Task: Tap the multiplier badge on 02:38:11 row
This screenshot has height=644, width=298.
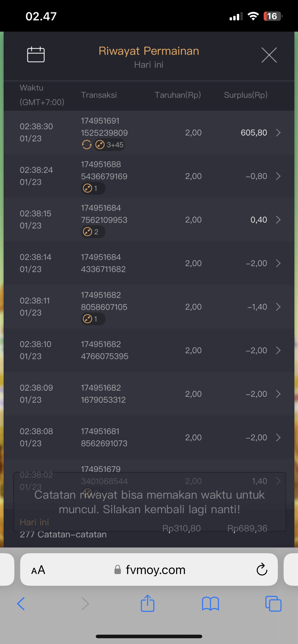Action: (x=93, y=319)
